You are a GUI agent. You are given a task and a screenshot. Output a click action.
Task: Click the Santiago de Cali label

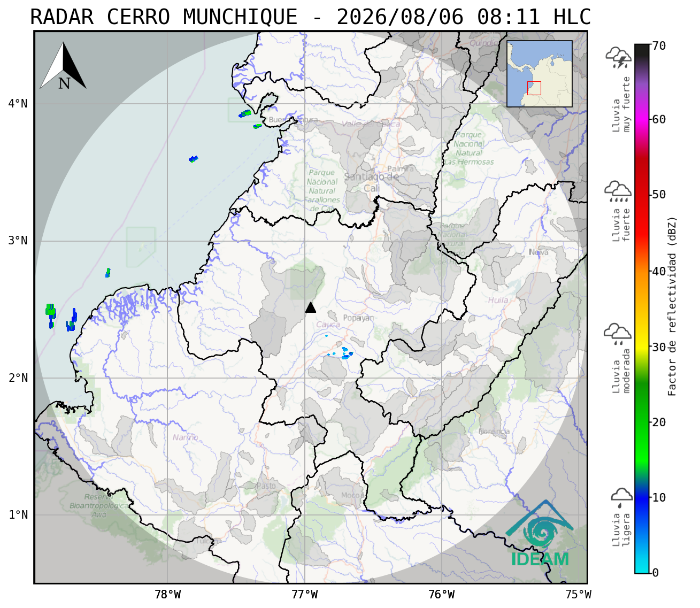[x=372, y=182]
